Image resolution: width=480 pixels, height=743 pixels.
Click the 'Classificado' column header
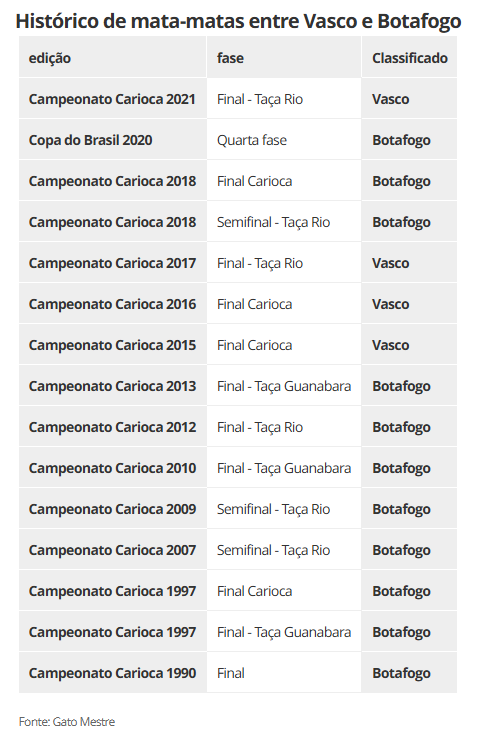click(x=409, y=58)
